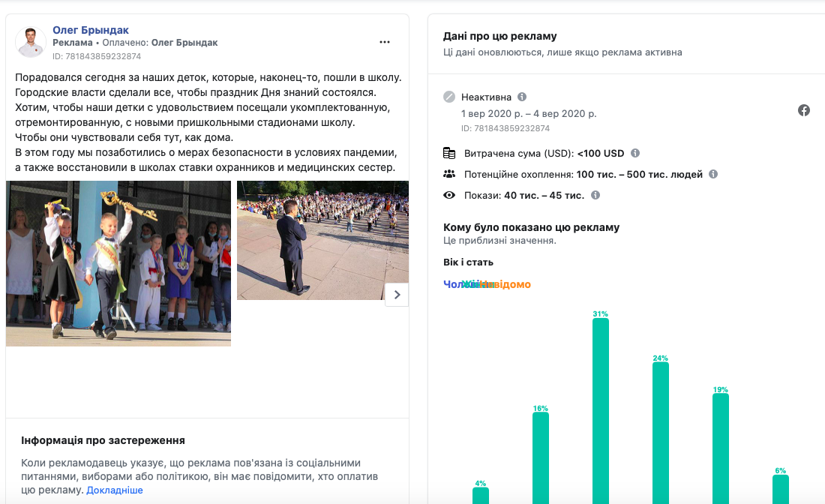Click the spent amount money icon
The height and width of the screenshot is (504, 825).
click(449, 153)
